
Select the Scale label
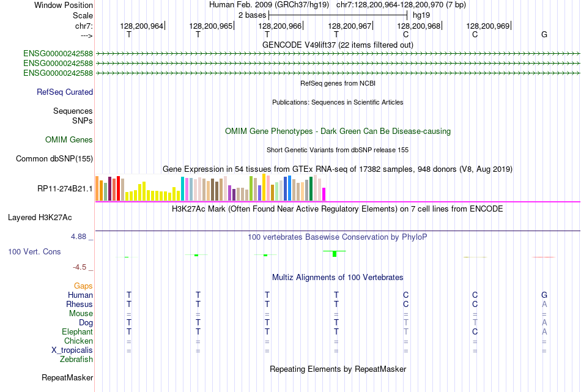(83, 15)
